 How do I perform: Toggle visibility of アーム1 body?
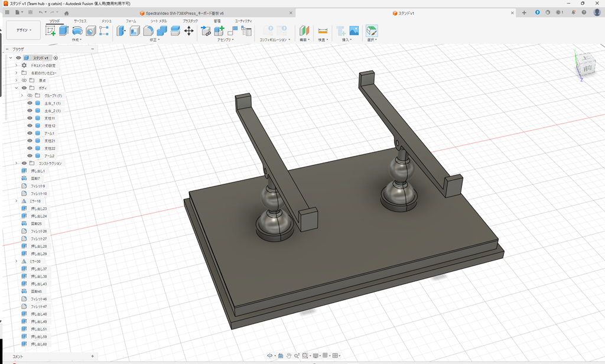(x=30, y=133)
